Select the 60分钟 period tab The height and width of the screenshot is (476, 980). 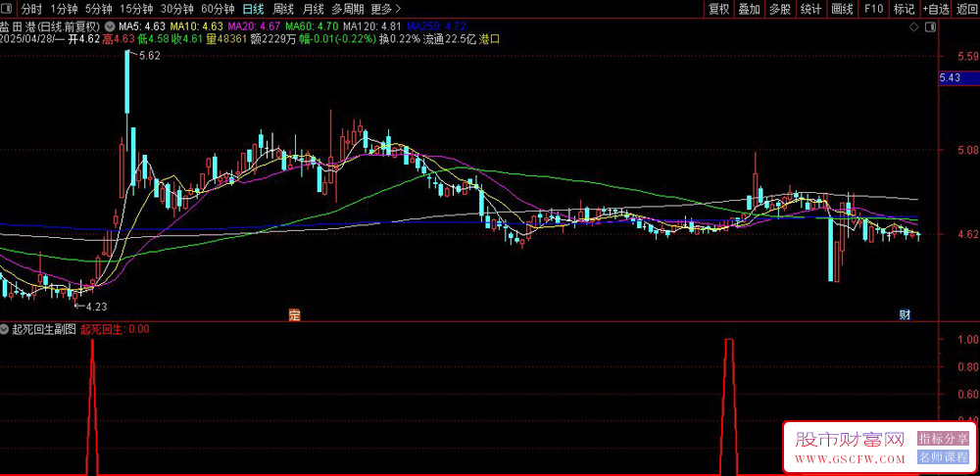click(x=218, y=9)
